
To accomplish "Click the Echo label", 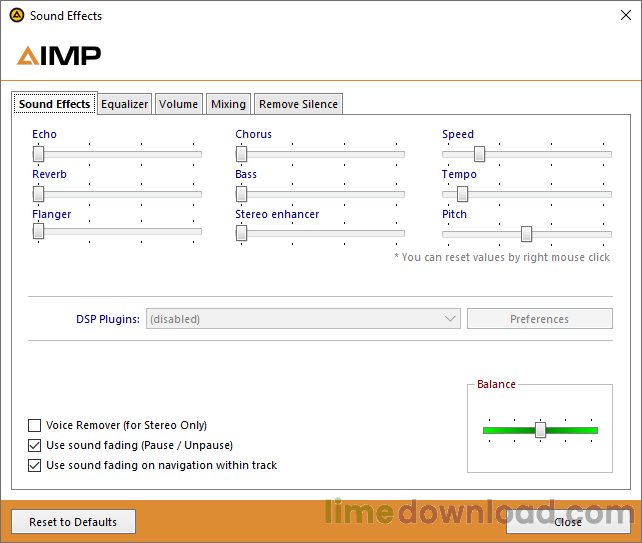I will [x=44, y=134].
